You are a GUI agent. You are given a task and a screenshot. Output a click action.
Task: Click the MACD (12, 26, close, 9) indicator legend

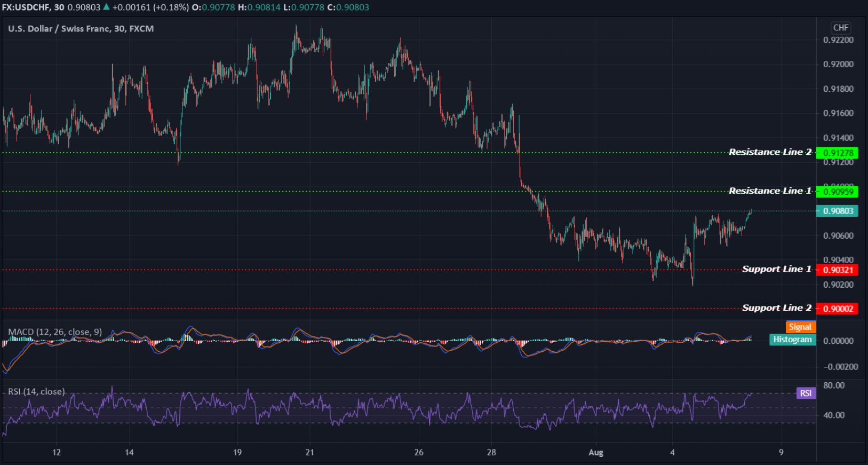pyautogui.click(x=55, y=332)
